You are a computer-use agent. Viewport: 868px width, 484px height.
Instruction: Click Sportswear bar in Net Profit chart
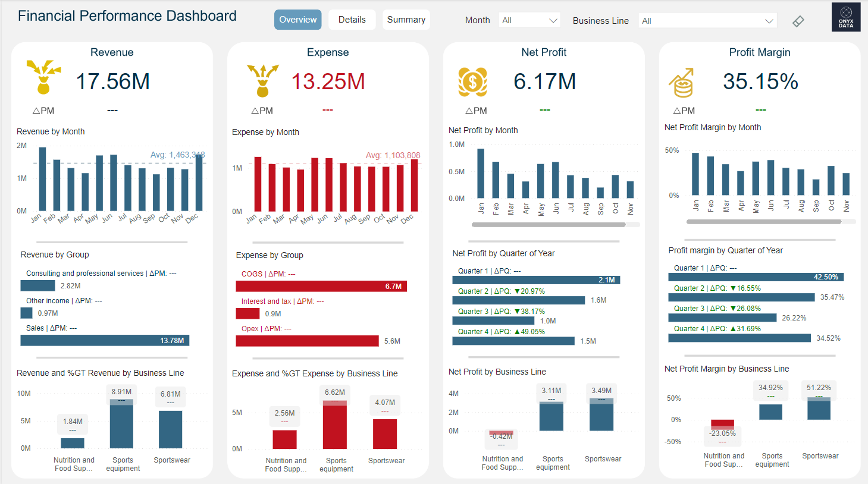[601, 416]
